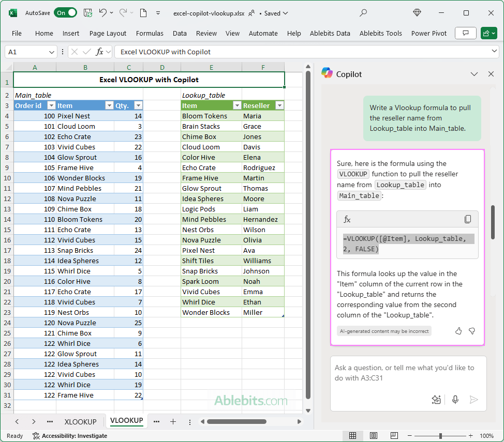Click the thumbs down icon

coord(472,331)
